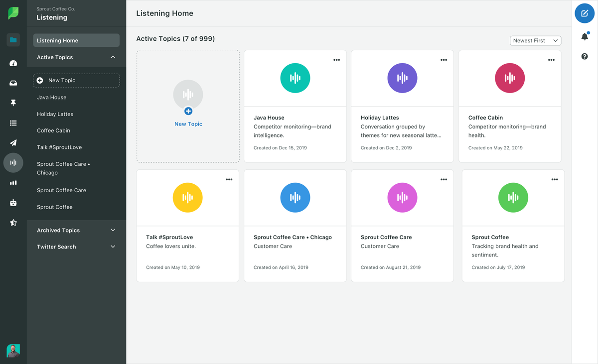
Task: Open Holiday Lattes card options menu
Action: [x=444, y=60]
